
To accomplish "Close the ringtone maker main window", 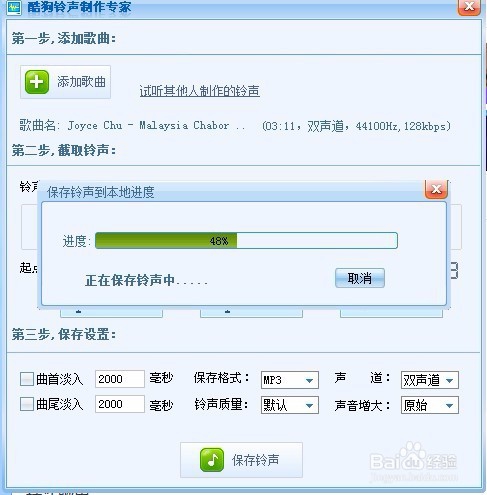I will click(469, 7).
